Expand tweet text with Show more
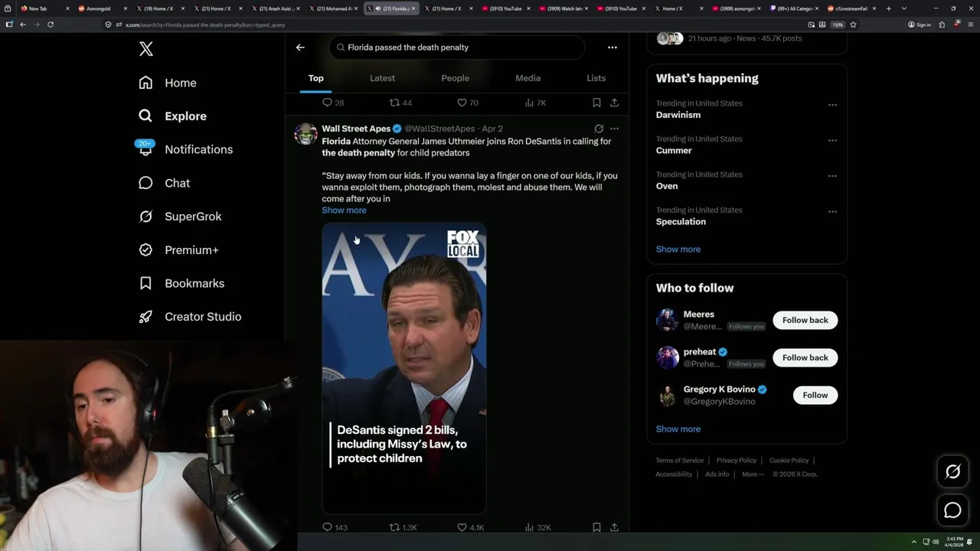The image size is (980, 551). 344,210
